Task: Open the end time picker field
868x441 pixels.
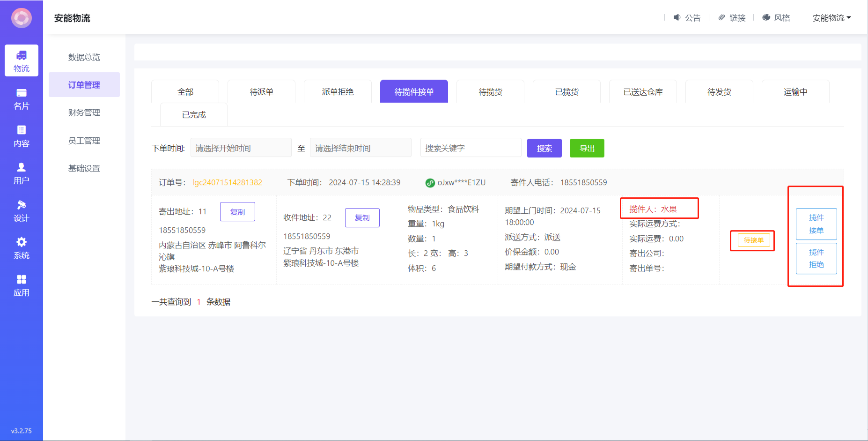Action: tap(360, 148)
